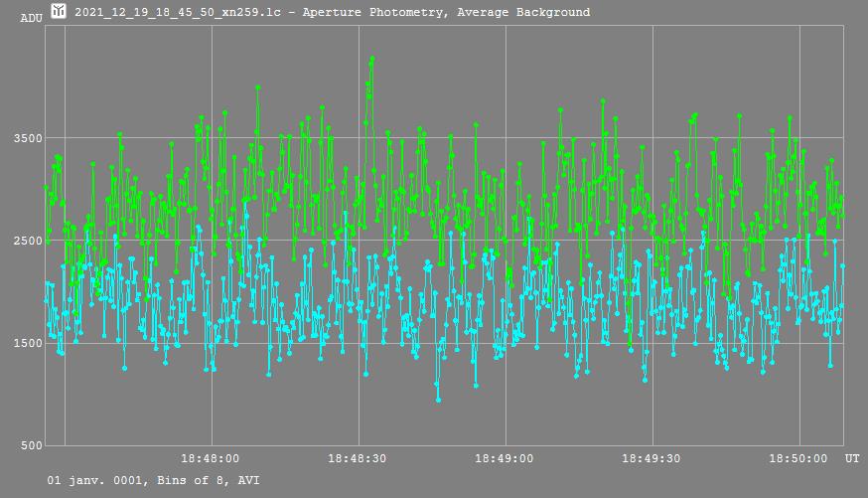Select the 18:49:00 time marker
868x498 pixels.
(504, 459)
